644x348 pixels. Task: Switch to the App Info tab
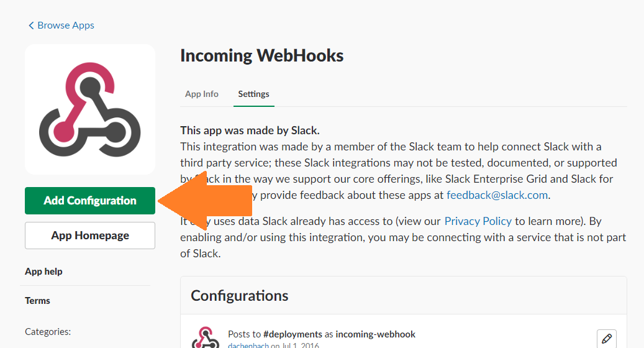click(202, 94)
